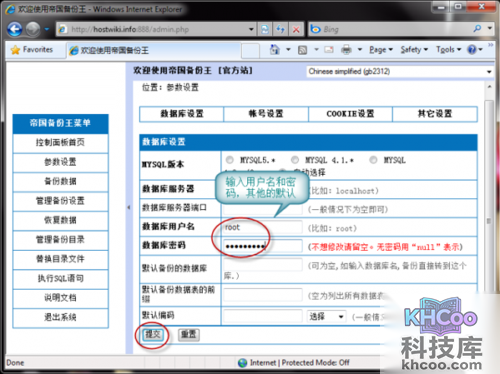Open 备份数据 in the sidebar menu
This screenshot has height=374, width=500.
(60, 181)
